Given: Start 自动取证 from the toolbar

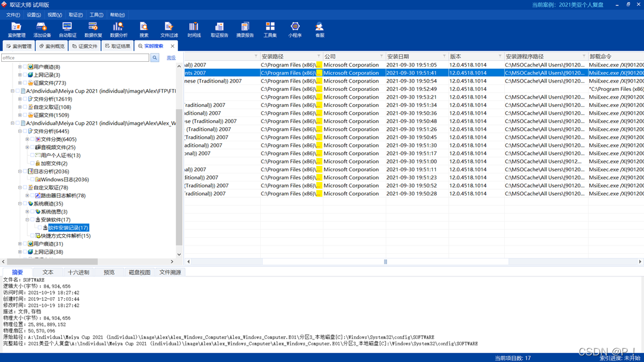Looking at the screenshot, I should (67, 30).
